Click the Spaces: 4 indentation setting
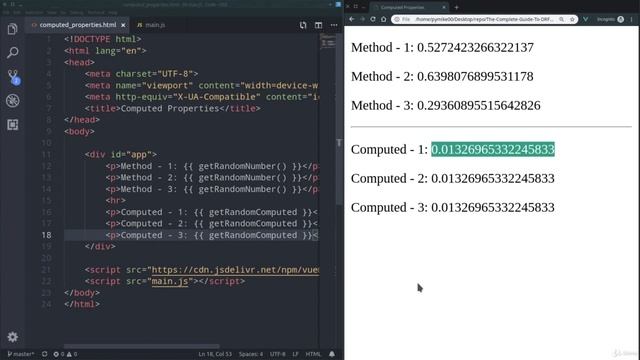Screen dimensions: 640x360 (251, 354)
